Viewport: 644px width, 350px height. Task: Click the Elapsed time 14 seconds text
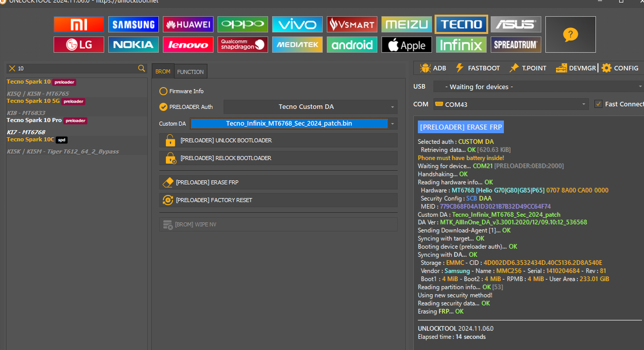(452, 337)
